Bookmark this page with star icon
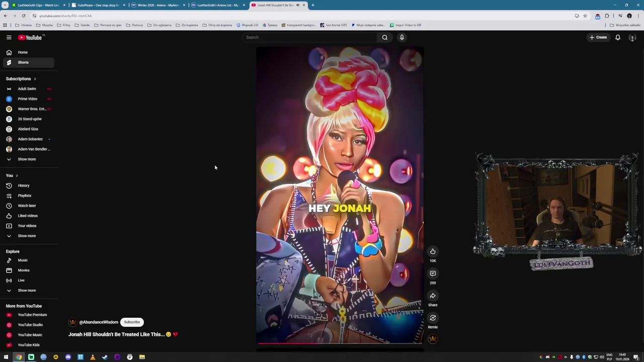 [585, 16]
